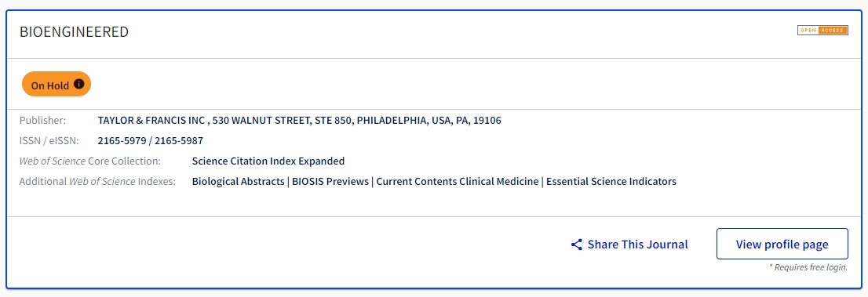Select the BIOENGINEERED journal title
This screenshot has height=297, width=868.
click(75, 32)
